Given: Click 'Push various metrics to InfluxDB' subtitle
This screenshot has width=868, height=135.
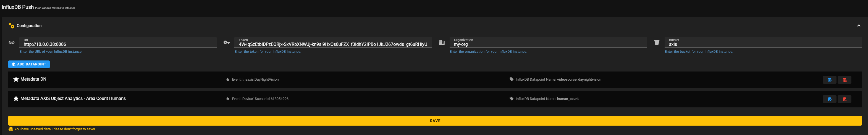Looking at the screenshot, I should (55, 8).
